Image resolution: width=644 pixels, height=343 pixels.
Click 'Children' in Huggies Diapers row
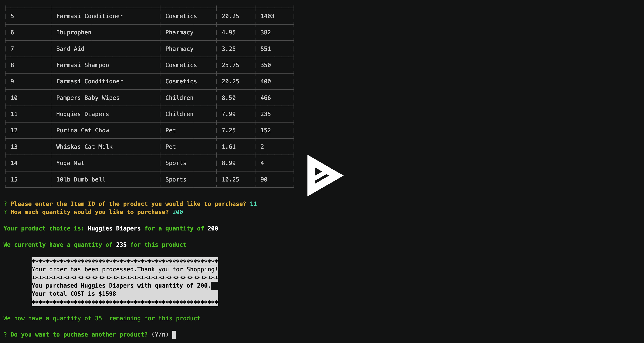pyautogui.click(x=179, y=114)
